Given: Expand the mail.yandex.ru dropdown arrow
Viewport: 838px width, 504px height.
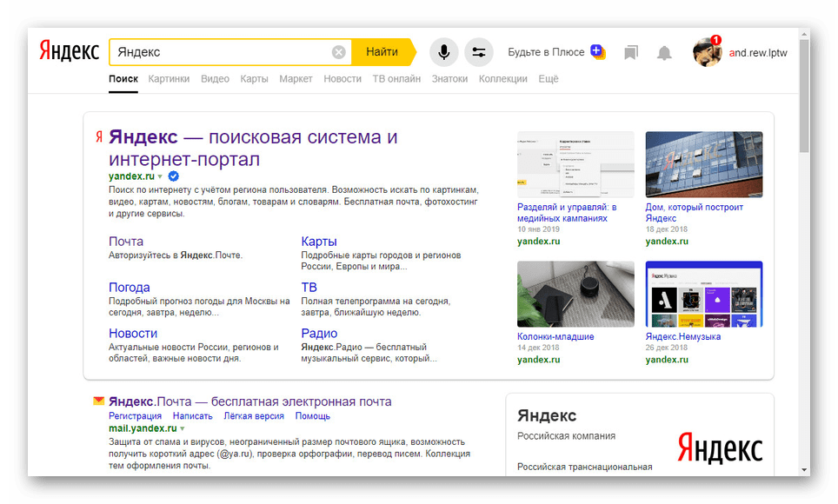Looking at the screenshot, I should (183, 428).
